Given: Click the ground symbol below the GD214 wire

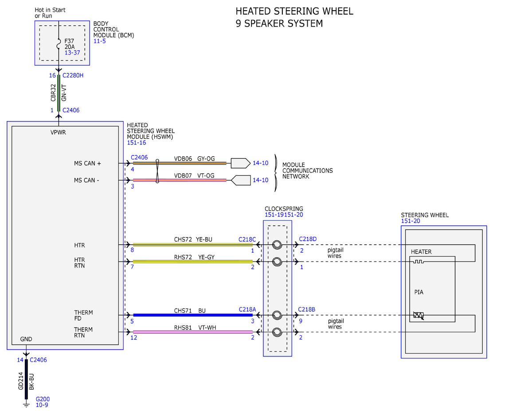Looking at the screenshot, I should 26,404.
